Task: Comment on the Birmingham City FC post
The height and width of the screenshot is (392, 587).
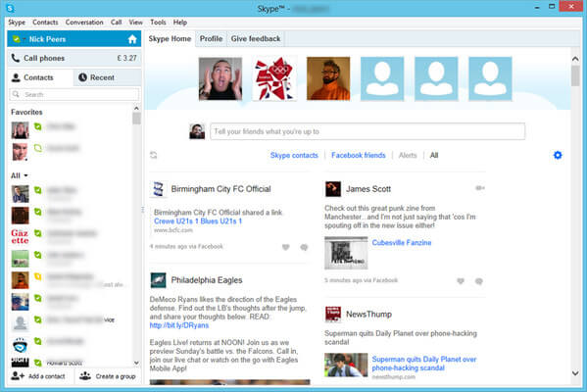Action: 304,247
